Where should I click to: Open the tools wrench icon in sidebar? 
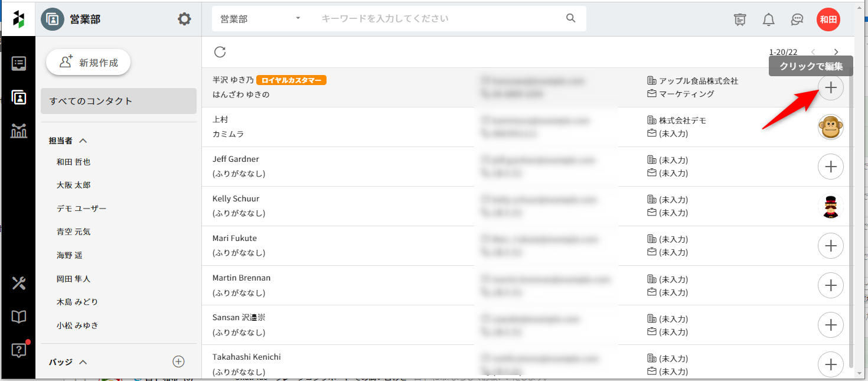tap(19, 283)
